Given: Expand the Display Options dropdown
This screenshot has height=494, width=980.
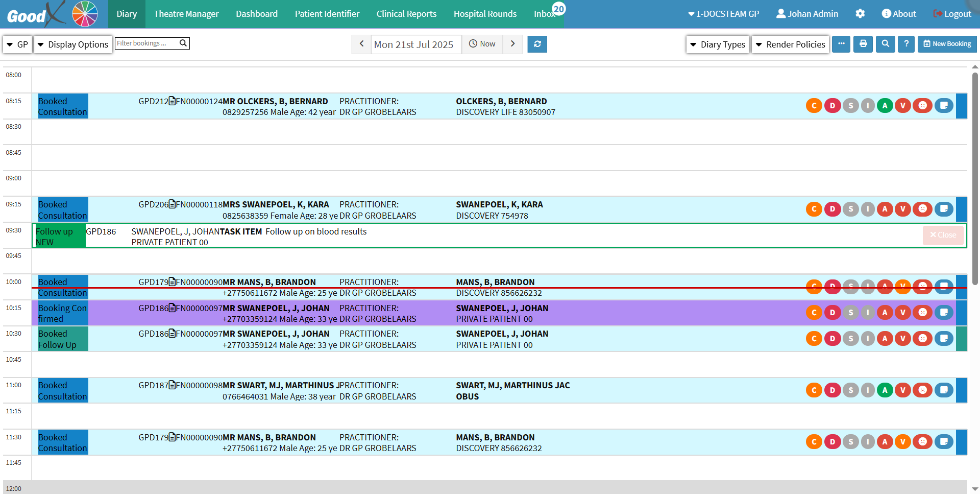Looking at the screenshot, I should click(x=73, y=44).
